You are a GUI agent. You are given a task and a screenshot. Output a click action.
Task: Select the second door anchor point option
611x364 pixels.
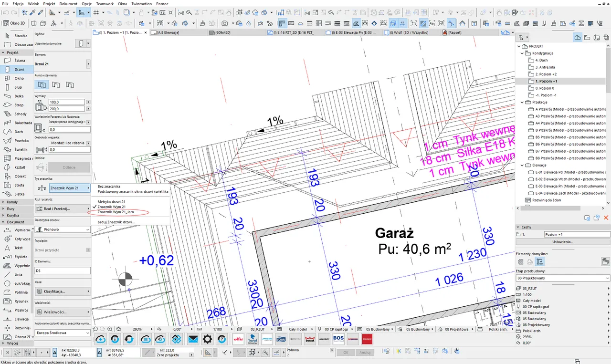(x=56, y=84)
